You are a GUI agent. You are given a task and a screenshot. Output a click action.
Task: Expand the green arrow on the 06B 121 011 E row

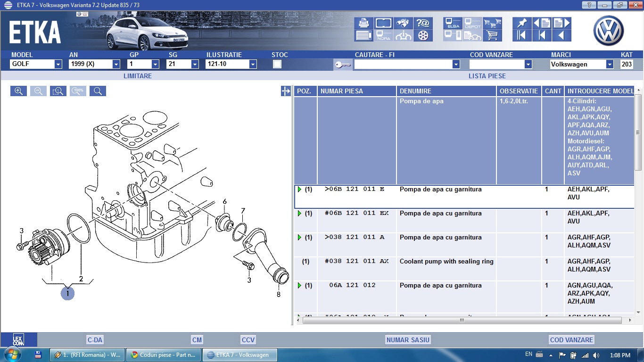(299, 189)
